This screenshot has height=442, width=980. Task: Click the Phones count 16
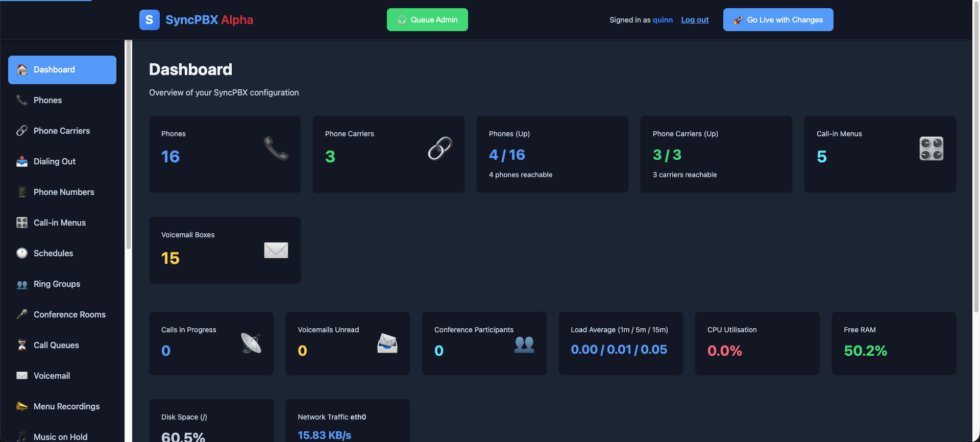point(170,157)
